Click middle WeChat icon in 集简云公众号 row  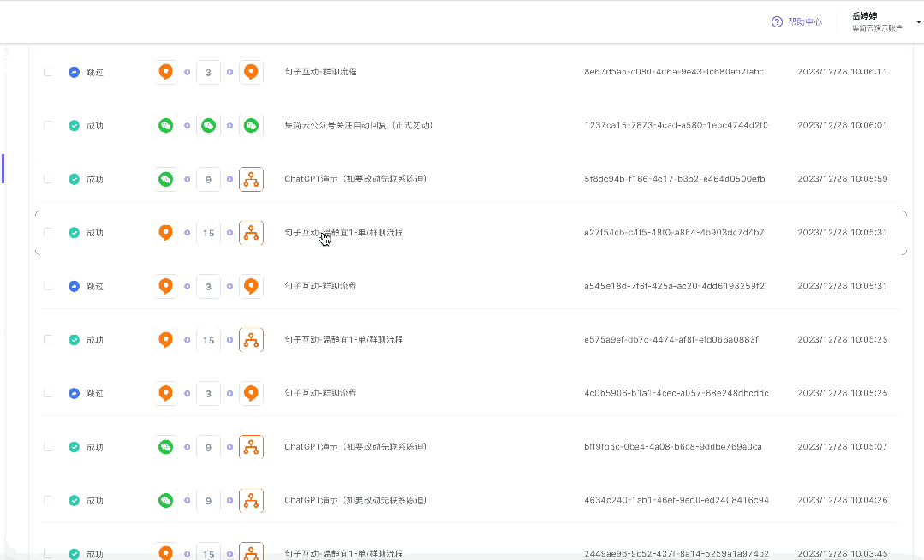208,126
